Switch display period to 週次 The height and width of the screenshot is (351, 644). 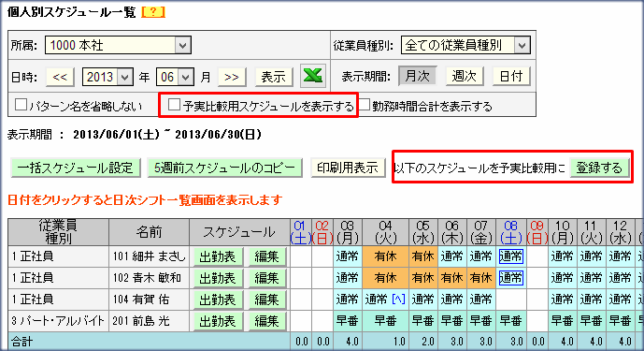point(465,76)
